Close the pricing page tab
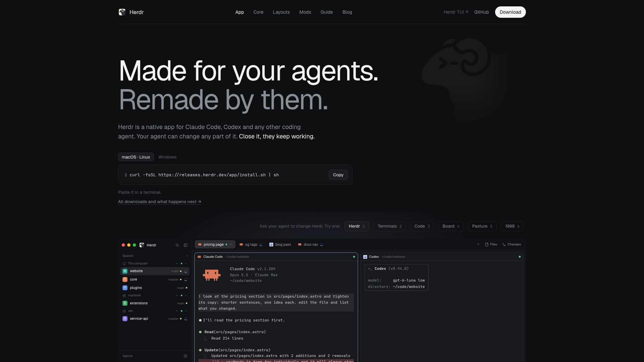Image resolution: width=644 pixels, height=362 pixels. pos(231,245)
